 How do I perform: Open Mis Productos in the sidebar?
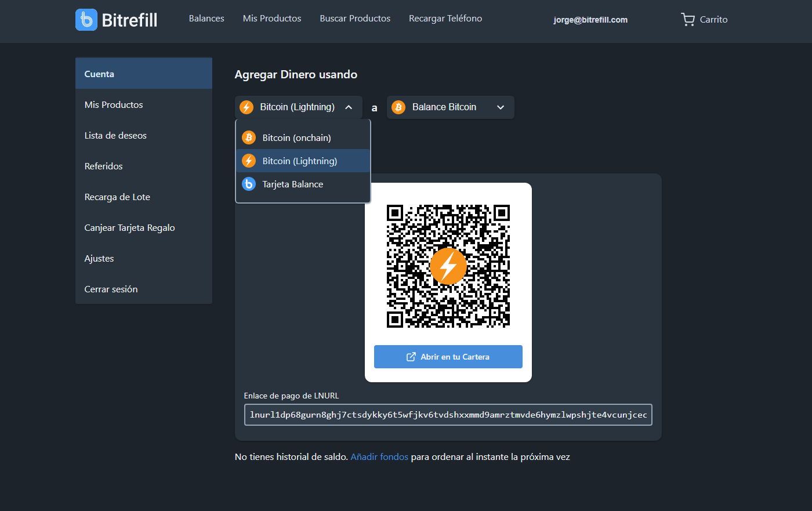click(144, 104)
